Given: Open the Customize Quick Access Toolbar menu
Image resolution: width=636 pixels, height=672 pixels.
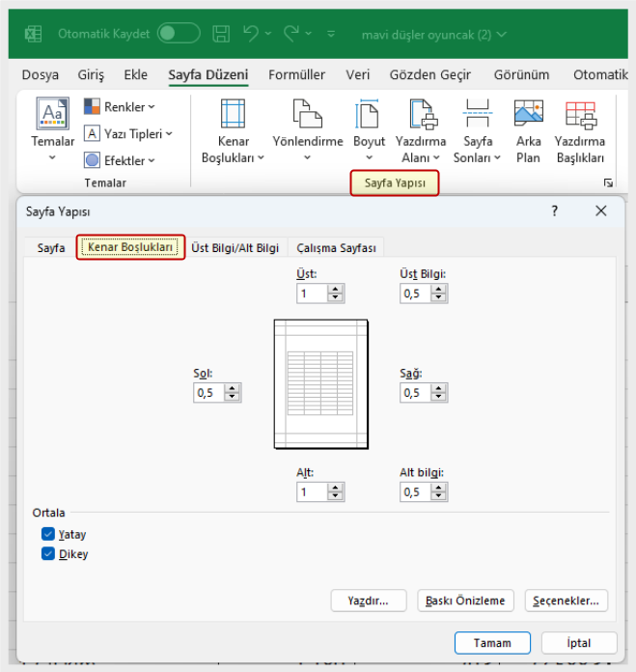Looking at the screenshot, I should point(331,34).
